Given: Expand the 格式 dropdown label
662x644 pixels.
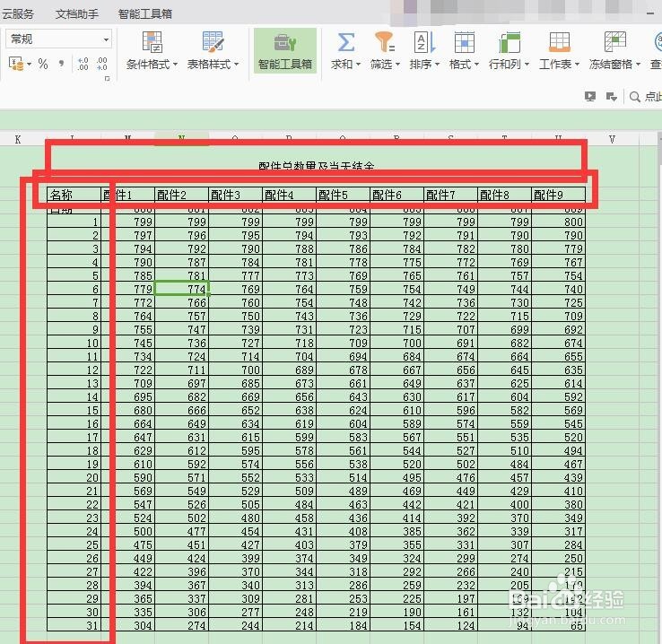Looking at the screenshot, I should (464, 65).
